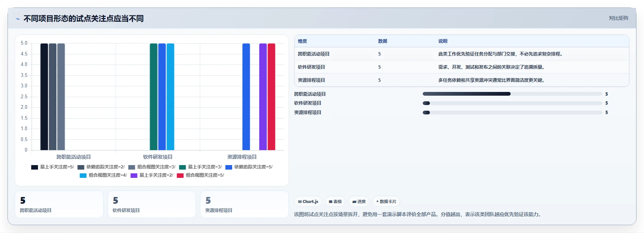Click the description starting 此类工作优先验证
Screen dimensions: 644x233
coord(501,54)
